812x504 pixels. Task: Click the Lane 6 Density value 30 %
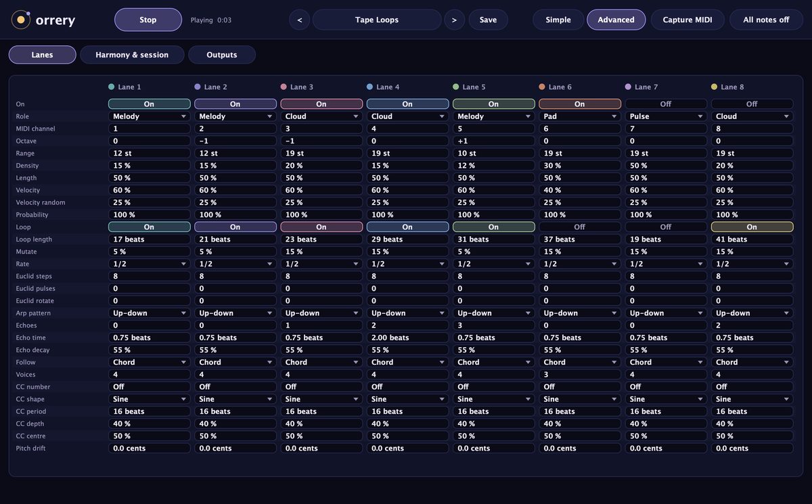(580, 166)
